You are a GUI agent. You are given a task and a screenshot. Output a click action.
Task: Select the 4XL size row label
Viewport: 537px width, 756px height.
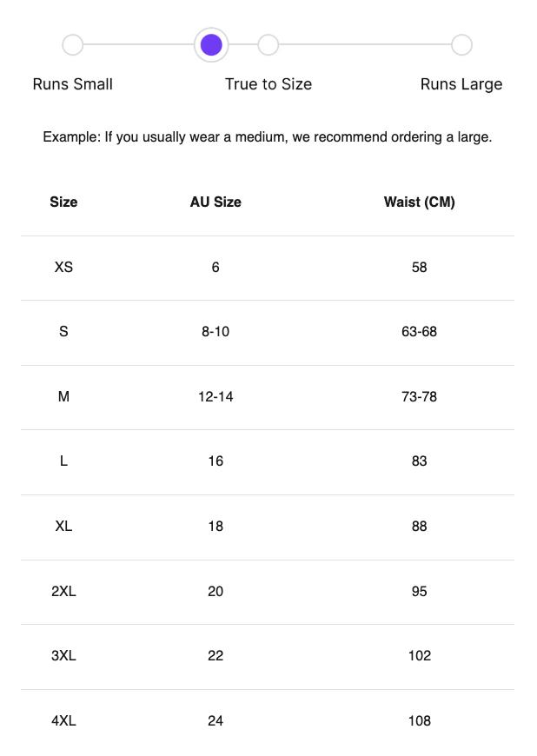(x=63, y=720)
